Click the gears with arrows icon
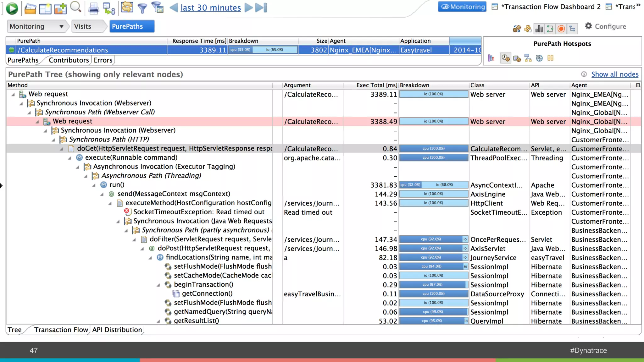Image resolution: width=644 pixels, height=362 pixels. [x=517, y=29]
